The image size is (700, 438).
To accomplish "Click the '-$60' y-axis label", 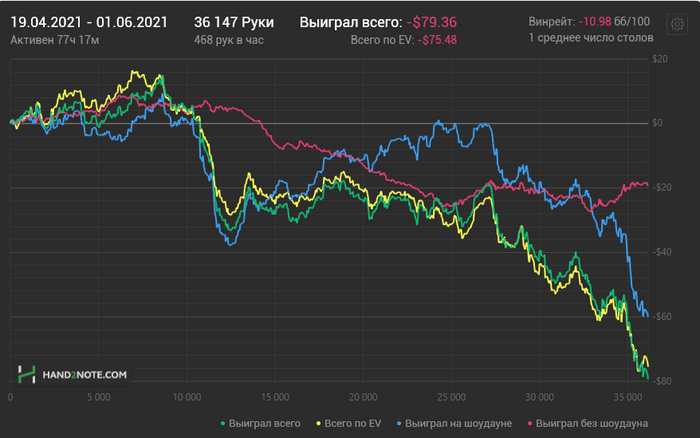I will (661, 316).
